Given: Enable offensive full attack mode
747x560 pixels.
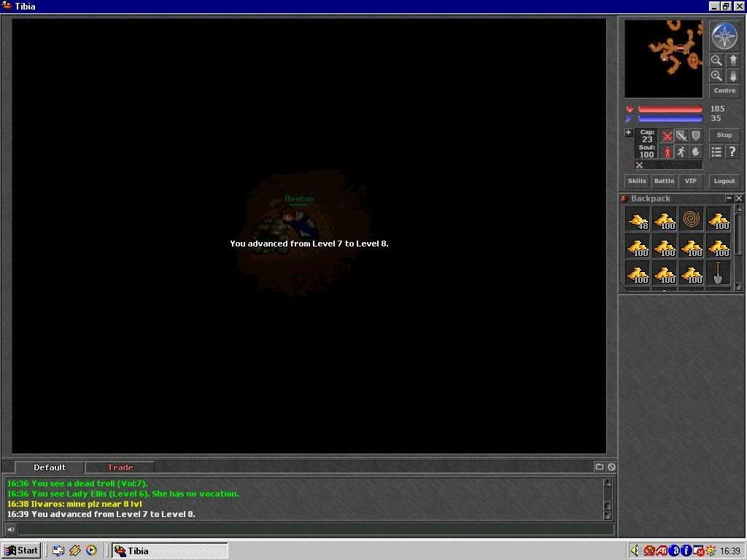Looking at the screenshot, I should (667, 136).
